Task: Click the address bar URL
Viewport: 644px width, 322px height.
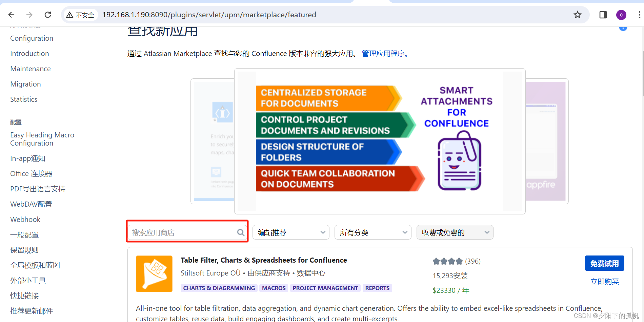Action: tap(209, 15)
